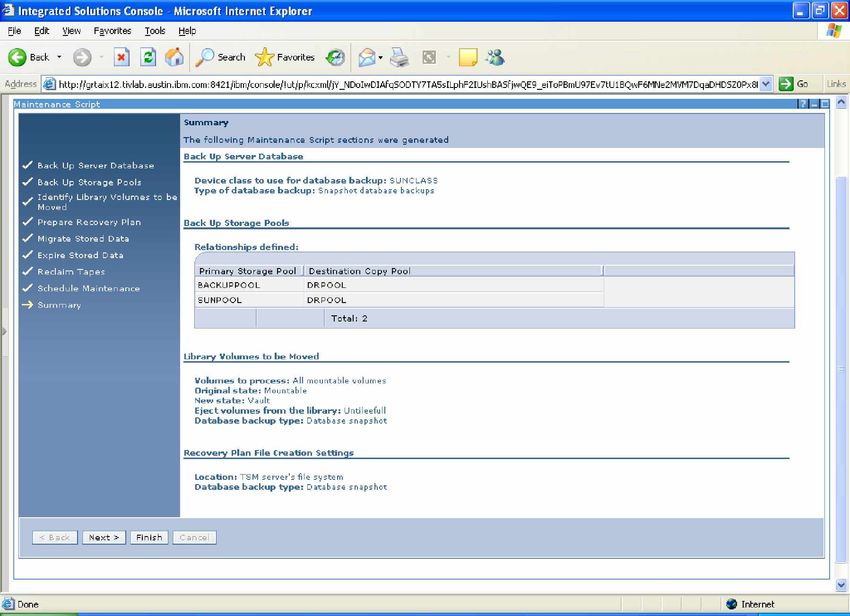Select the Back Up Server Database step
This screenshot has height=616, width=850.
(x=95, y=165)
